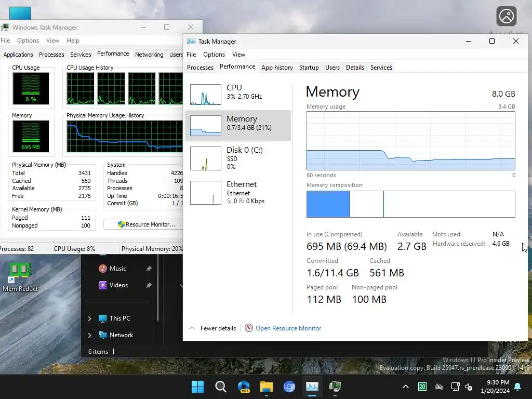Screen dimensions: 532x399
Task: Open the notification bell icon
Action: pos(518,387)
